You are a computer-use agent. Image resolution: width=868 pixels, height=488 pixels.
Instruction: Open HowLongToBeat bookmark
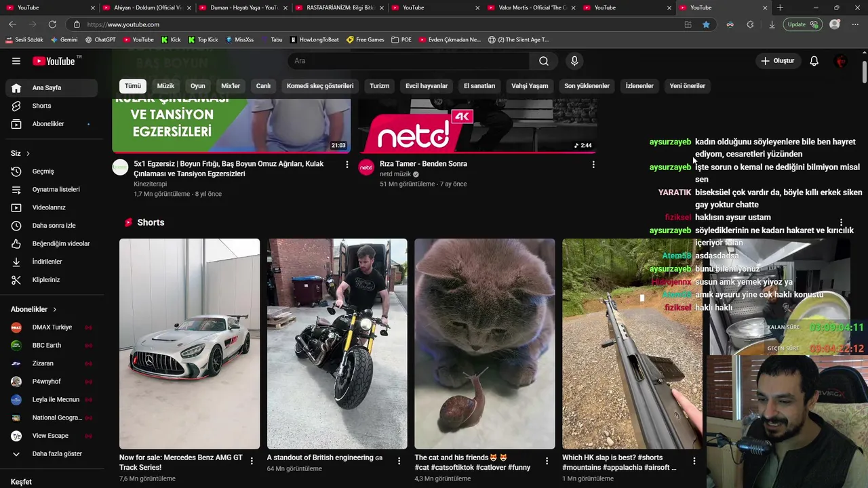click(314, 39)
